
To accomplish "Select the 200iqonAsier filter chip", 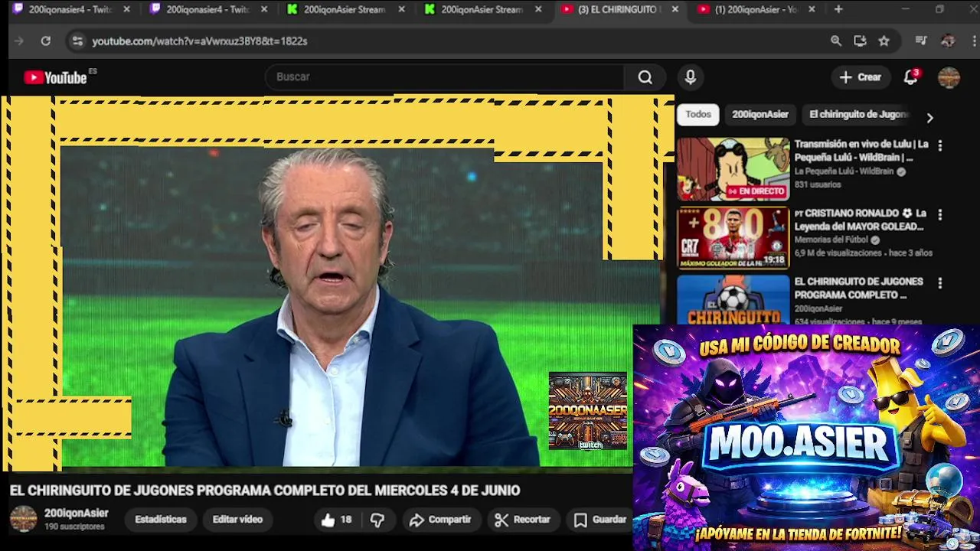I will 759,114.
